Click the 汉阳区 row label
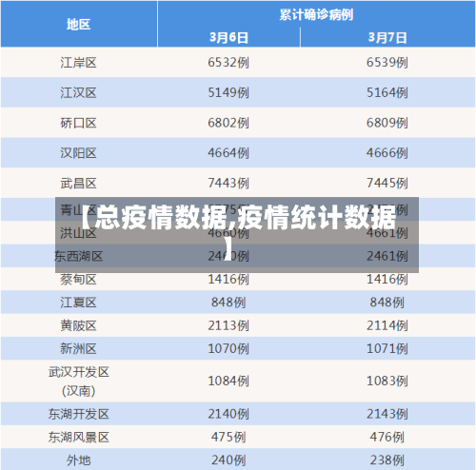 (78, 153)
